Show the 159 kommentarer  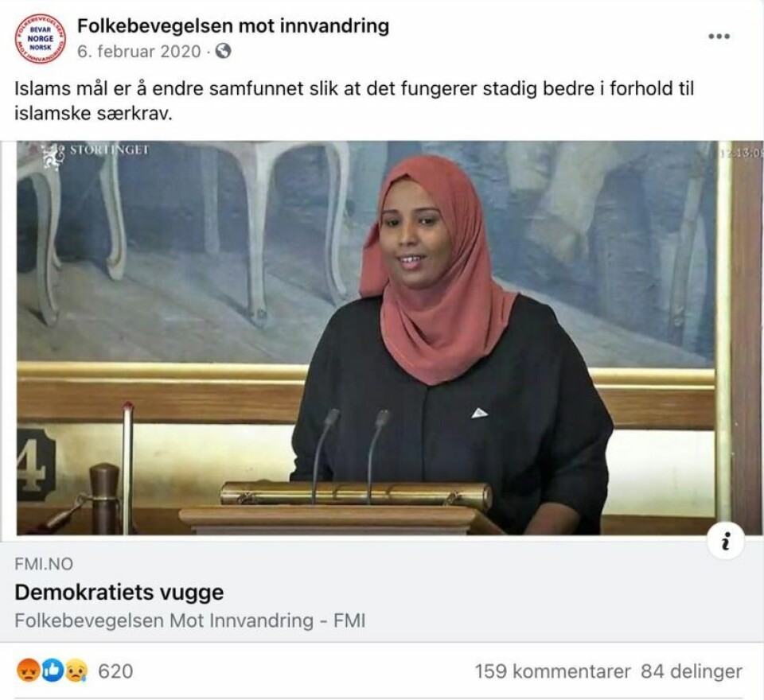tap(552, 671)
